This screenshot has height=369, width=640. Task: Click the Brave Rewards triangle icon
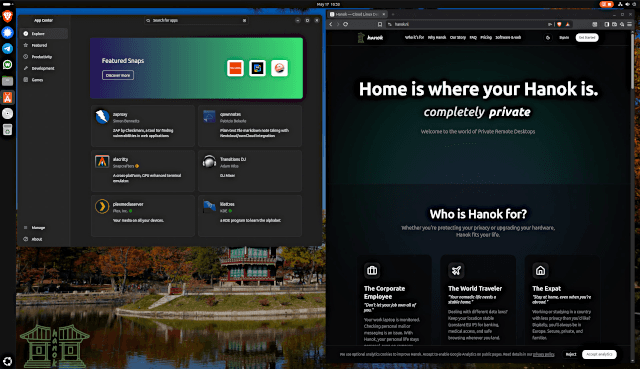tap(567, 24)
